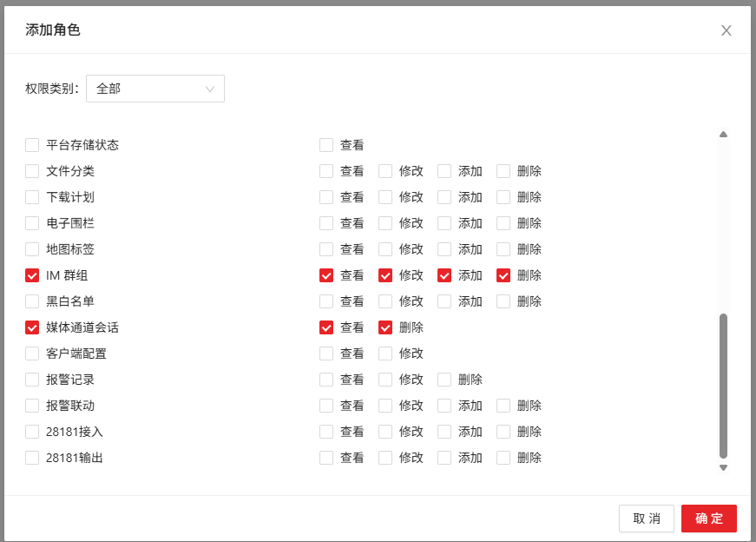Close the 添加角色 dialog with X icon
756x542 pixels.
[726, 30]
